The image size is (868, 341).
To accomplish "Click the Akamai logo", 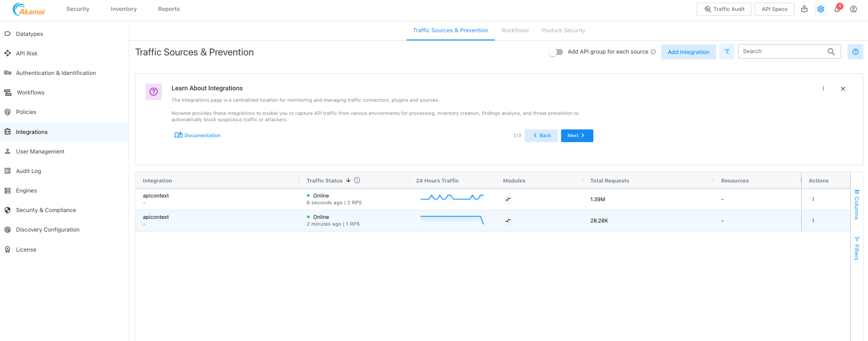I will pos(29,9).
